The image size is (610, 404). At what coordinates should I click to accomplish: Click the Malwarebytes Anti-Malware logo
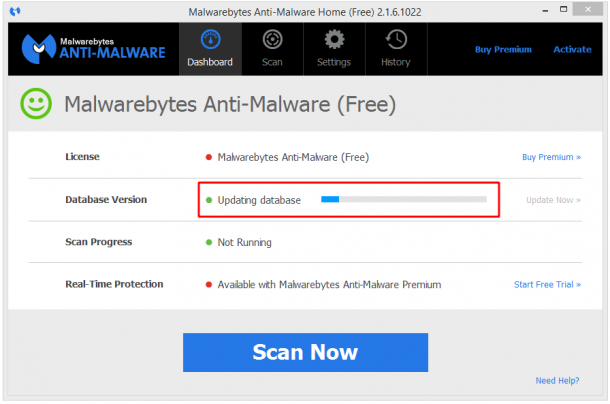[93, 49]
